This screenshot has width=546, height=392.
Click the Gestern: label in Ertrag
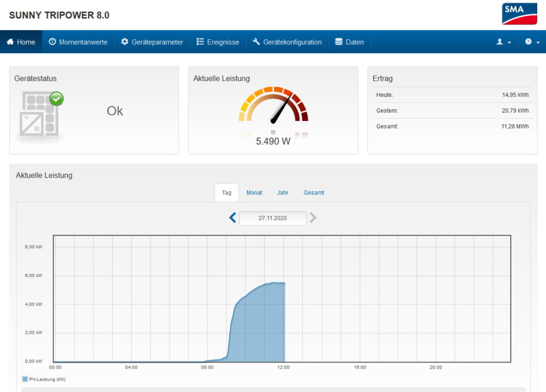pos(387,111)
